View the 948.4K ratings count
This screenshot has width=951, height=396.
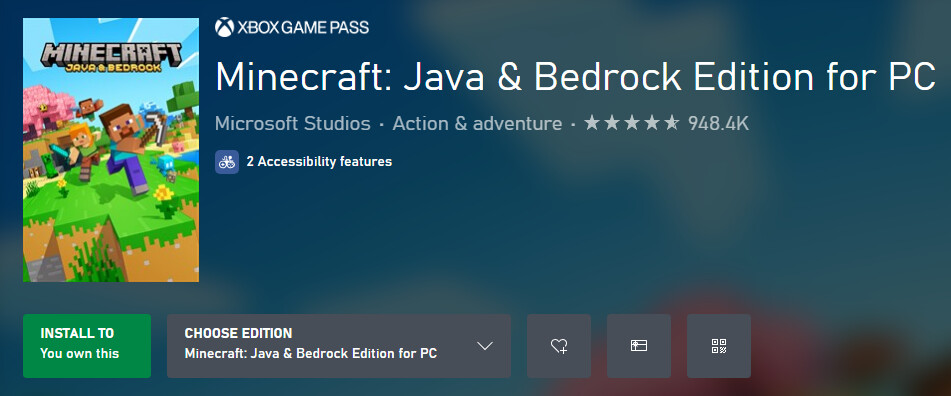pyautogui.click(x=718, y=124)
